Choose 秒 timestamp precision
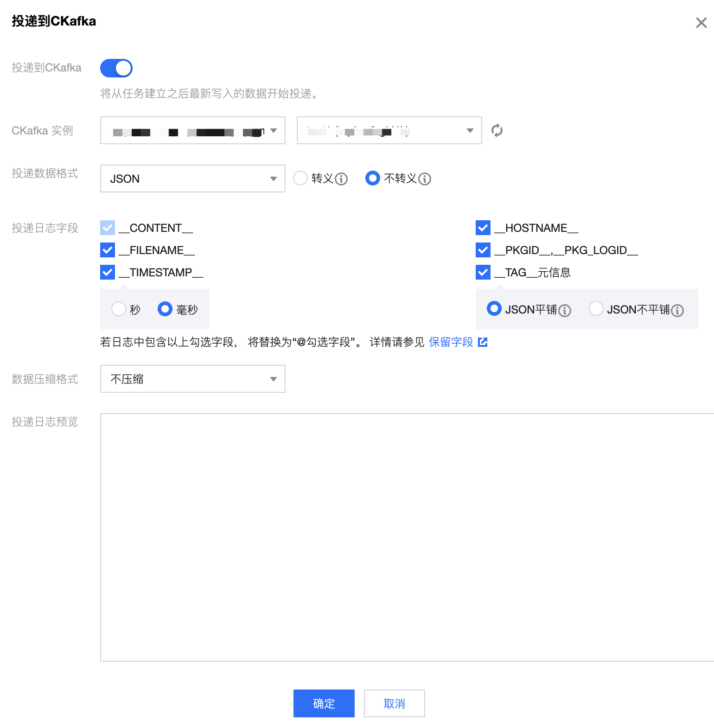The height and width of the screenshot is (728, 714). coord(119,309)
